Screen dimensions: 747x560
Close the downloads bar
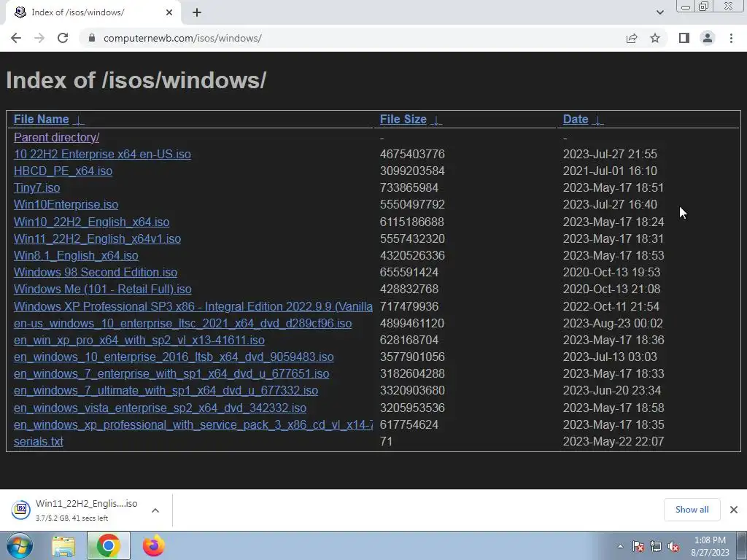734,510
